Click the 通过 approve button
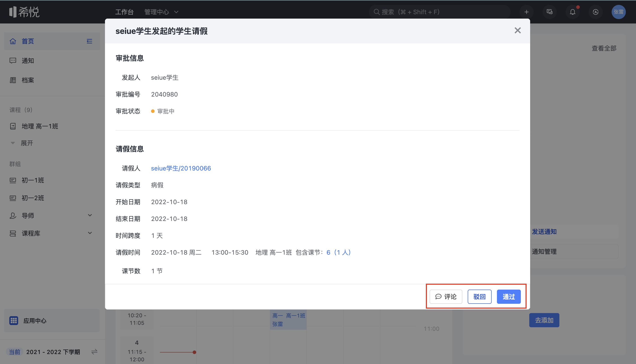 coord(508,296)
